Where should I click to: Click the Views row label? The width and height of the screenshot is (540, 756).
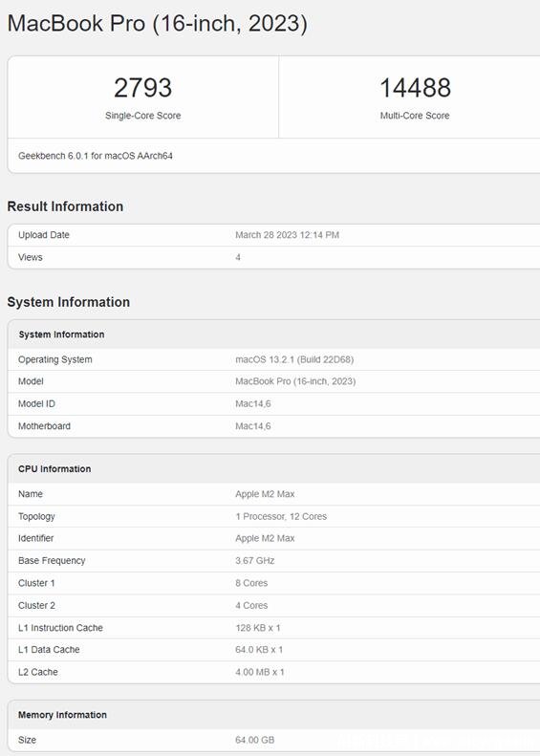pyautogui.click(x=31, y=257)
